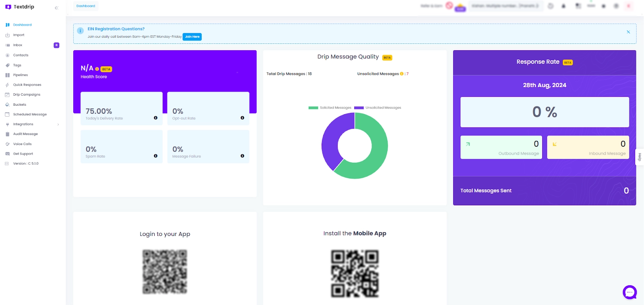Click the info icon on Spam Rate
The image size is (644, 305).
[x=155, y=156]
